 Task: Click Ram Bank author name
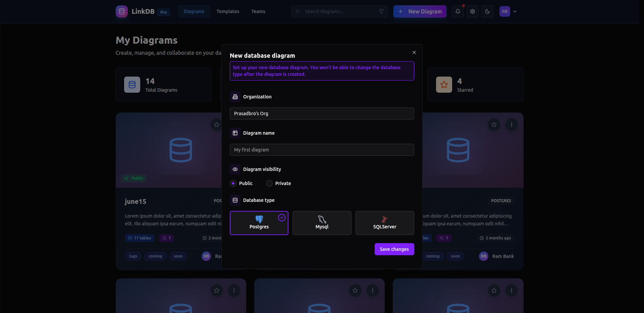503,256
